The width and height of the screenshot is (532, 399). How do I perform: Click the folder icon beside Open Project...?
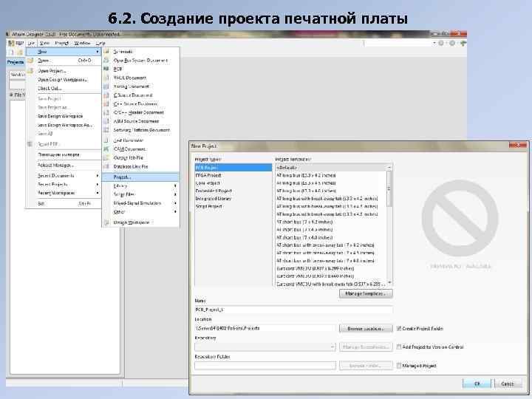pyautogui.click(x=30, y=71)
